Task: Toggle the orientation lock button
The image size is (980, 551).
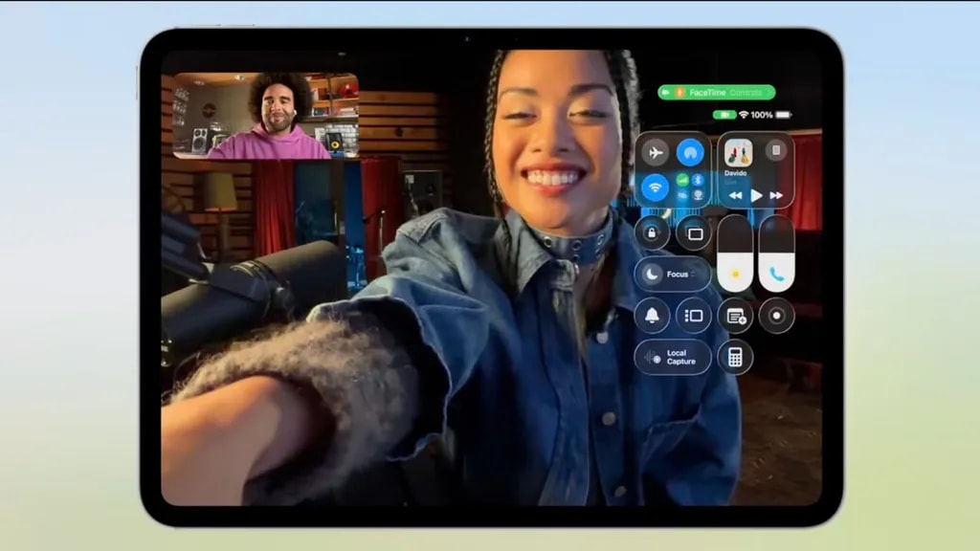Action: tap(653, 232)
